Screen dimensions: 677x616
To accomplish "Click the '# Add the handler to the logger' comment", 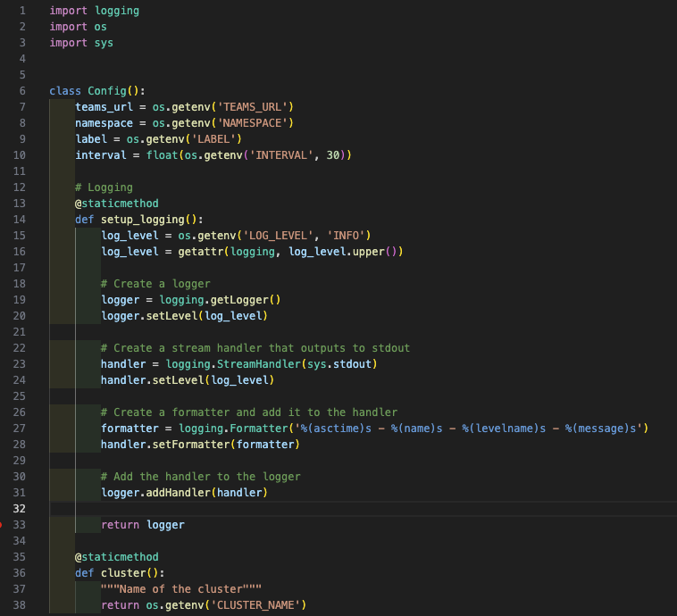I will point(201,477).
